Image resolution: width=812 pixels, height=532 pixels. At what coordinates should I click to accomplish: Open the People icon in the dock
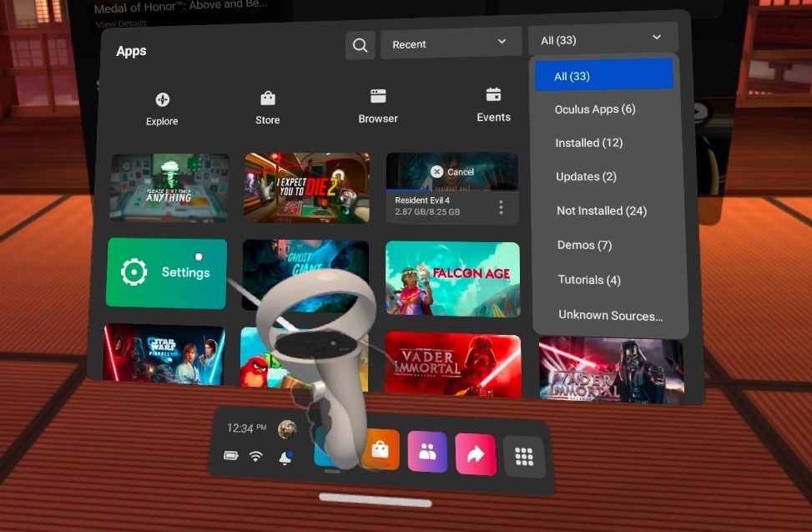(x=427, y=453)
